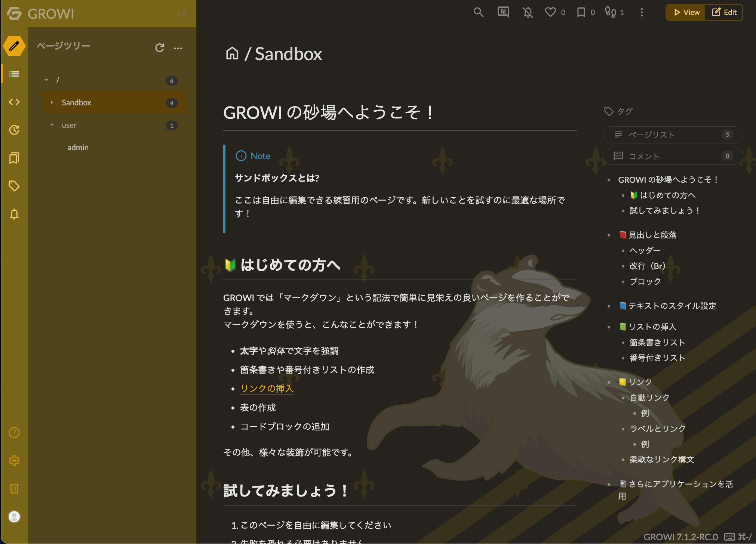This screenshot has height=544, width=756.
Task: Open bookmarks panel in sidebar
Action: point(14,158)
